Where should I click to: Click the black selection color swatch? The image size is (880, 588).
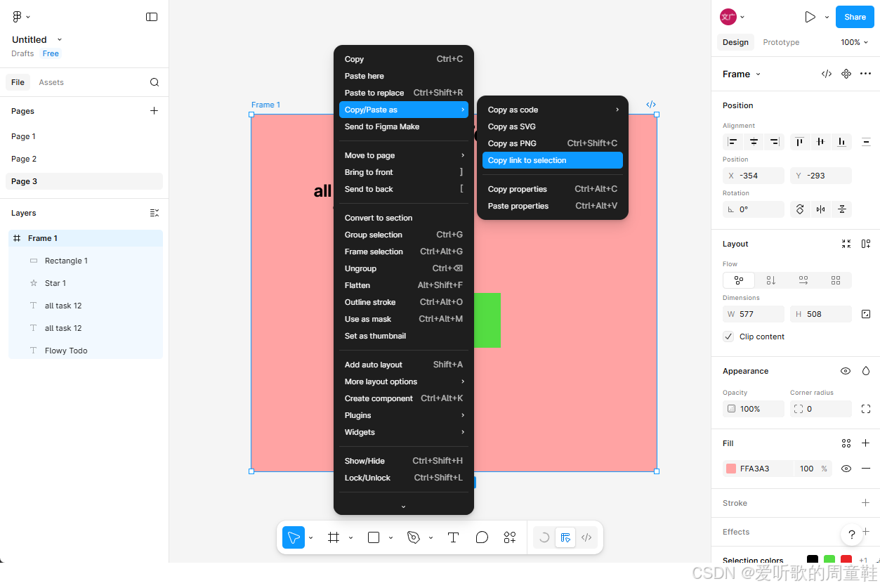click(x=813, y=559)
